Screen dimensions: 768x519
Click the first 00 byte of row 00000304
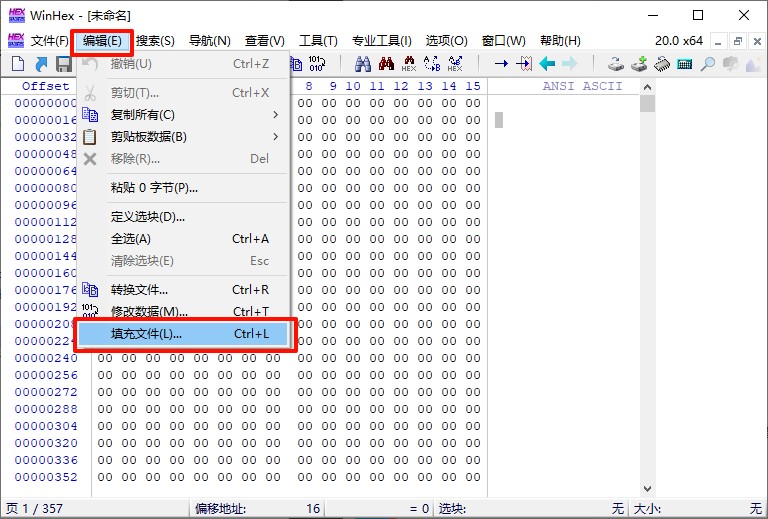pyautogui.click(x=105, y=426)
